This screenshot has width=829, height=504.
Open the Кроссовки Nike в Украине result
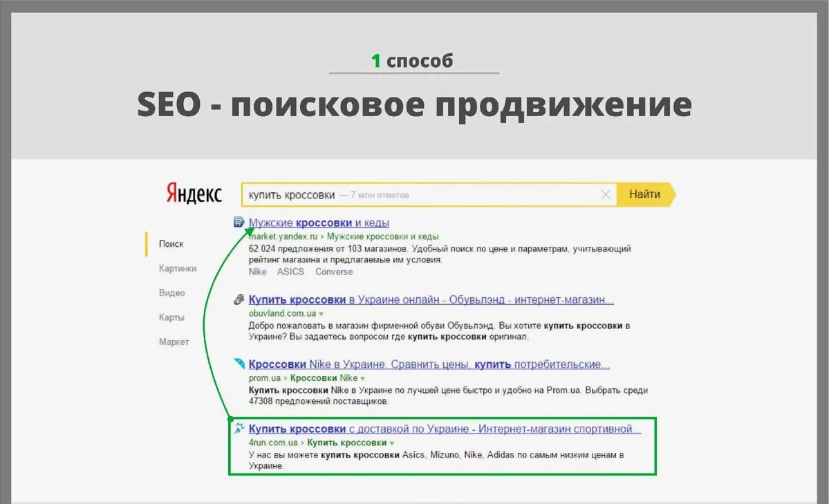pos(429,364)
